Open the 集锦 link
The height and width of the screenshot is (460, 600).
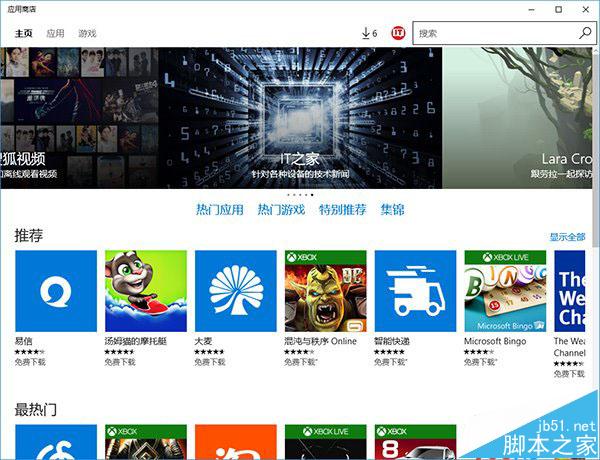393,210
